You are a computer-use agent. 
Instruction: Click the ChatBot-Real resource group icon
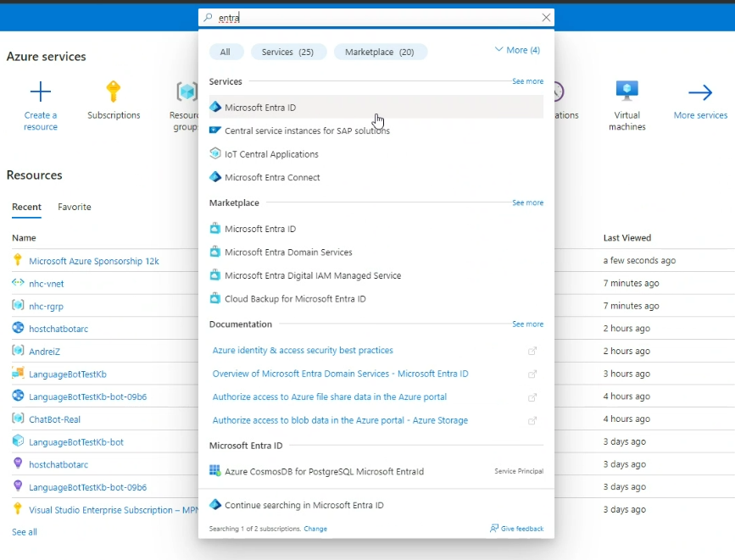(x=18, y=418)
